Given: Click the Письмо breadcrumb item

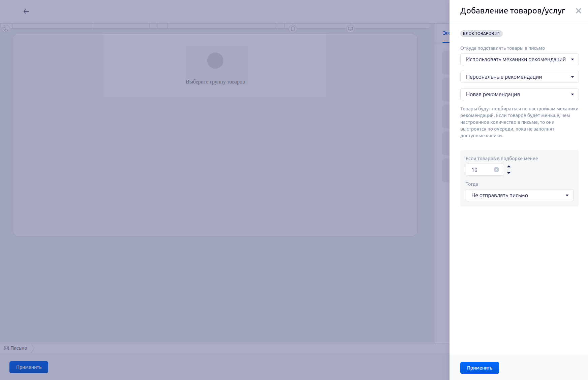Looking at the screenshot, I should (x=16, y=348).
